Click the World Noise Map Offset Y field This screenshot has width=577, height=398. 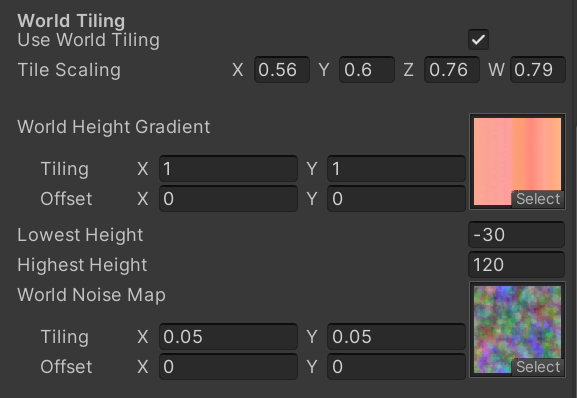tap(396, 367)
